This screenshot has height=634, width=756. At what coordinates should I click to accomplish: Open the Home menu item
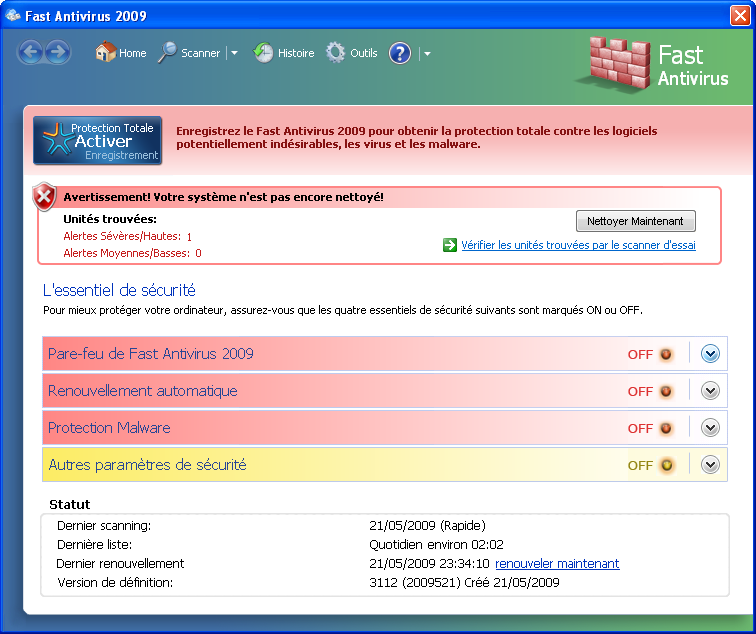[133, 53]
